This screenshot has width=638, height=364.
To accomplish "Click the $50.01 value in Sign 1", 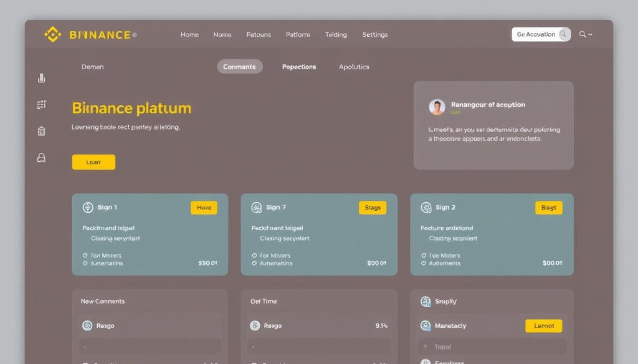I will 207,263.
